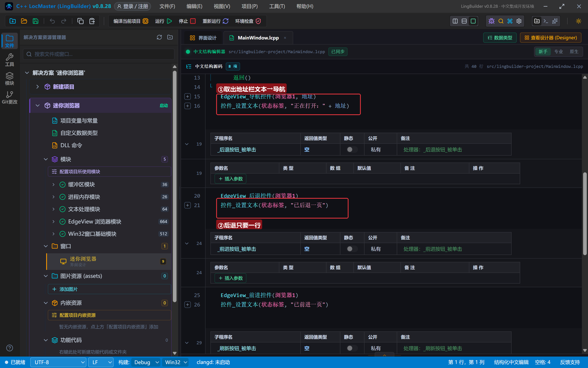Image resolution: width=588 pixels, height=368 pixels.
Task: Refresh the solution explorer
Action: (159, 37)
